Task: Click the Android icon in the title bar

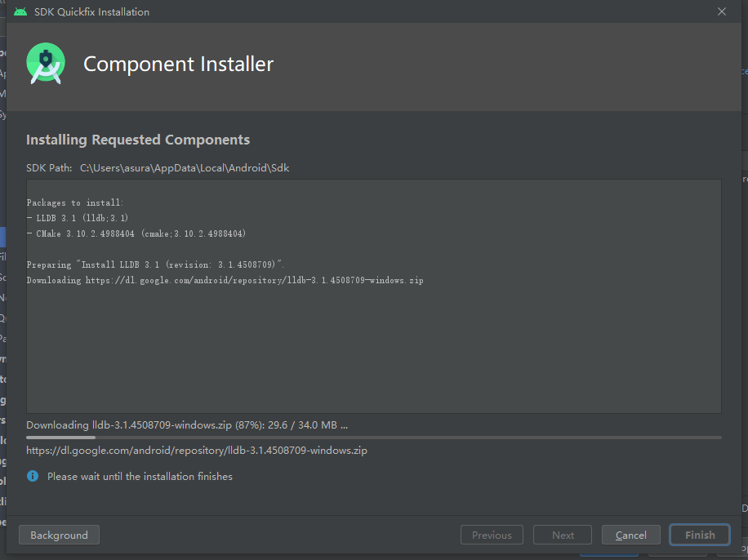Action: coord(20,11)
